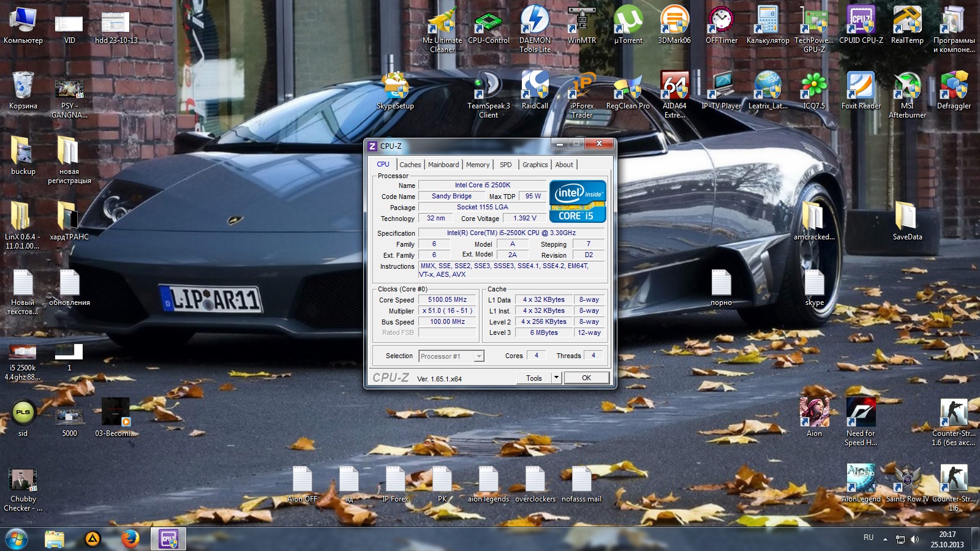
Task: Launch ICQ7.5 from the desktop
Action: (x=814, y=91)
